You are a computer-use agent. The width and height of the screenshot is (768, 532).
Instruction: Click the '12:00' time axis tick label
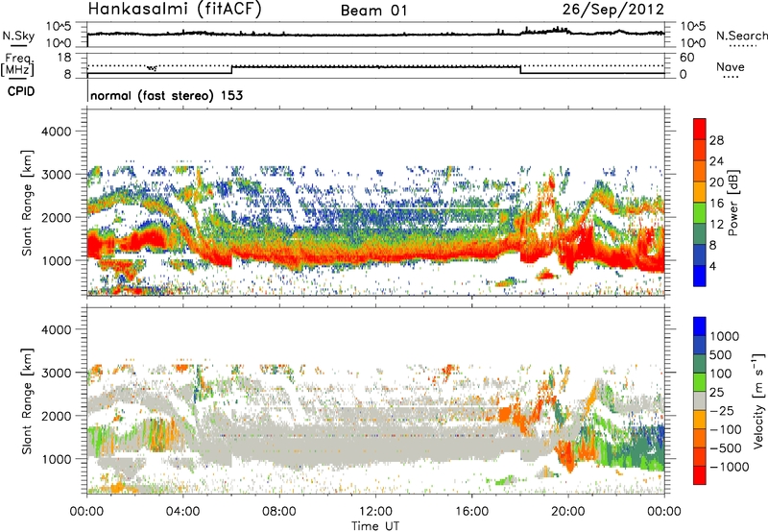(x=375, y=512)
